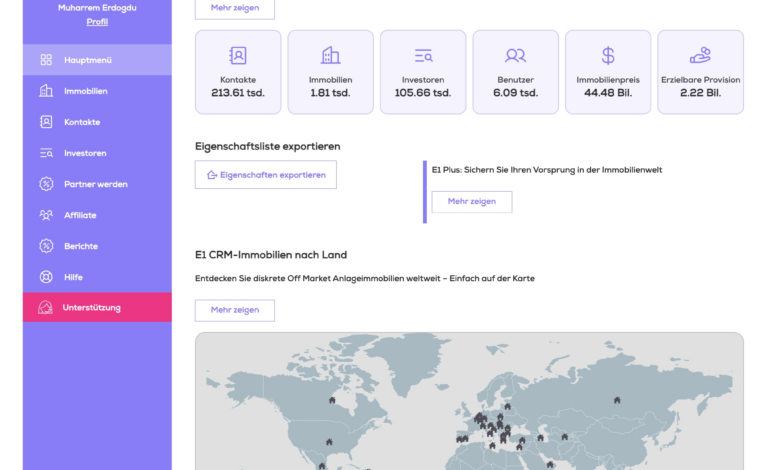This screenshot has height=470, width=780.
Task: Click the Kontakte contact icon in sidebar
Action: (x=46, y=122)
